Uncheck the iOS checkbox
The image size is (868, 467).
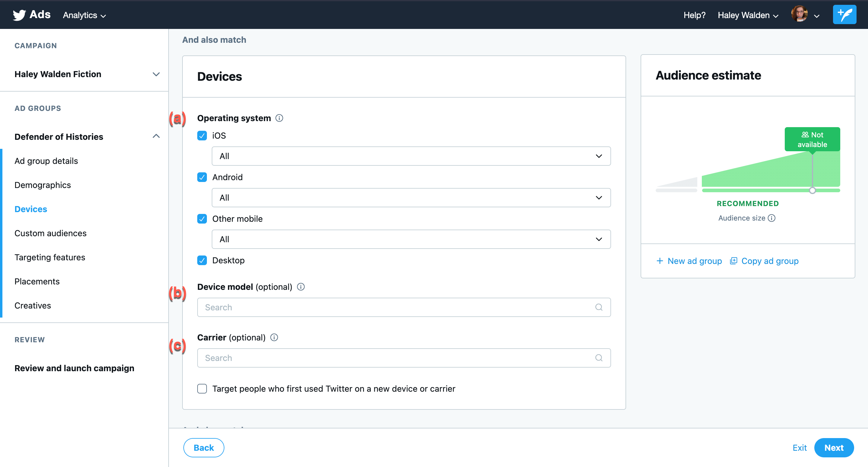pos(202,136)
